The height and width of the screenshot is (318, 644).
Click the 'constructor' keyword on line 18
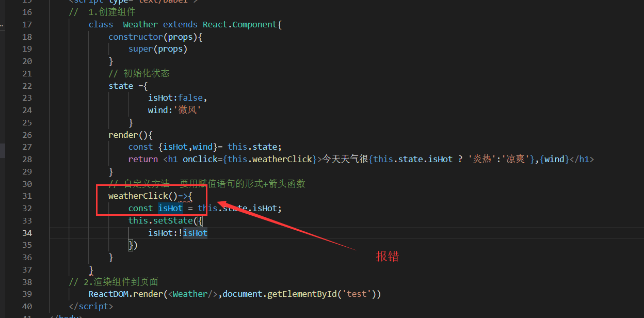tap(136, 37)
